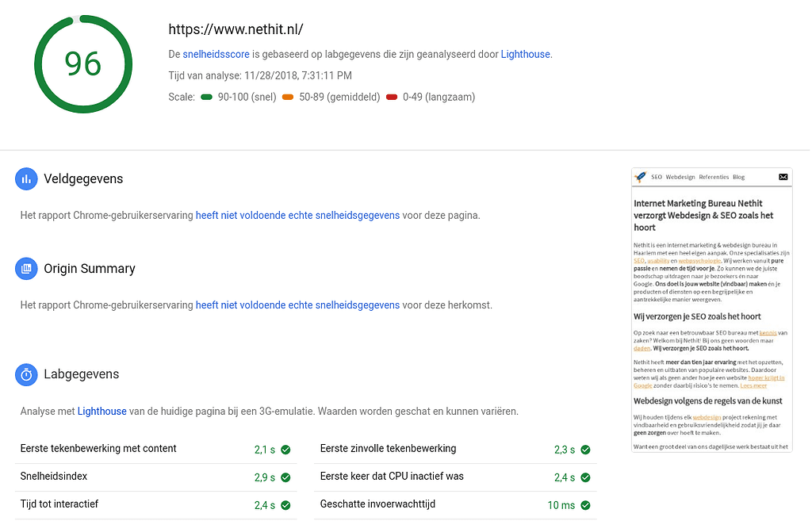Click Webdesign menu item in the thumbnail

680,177
